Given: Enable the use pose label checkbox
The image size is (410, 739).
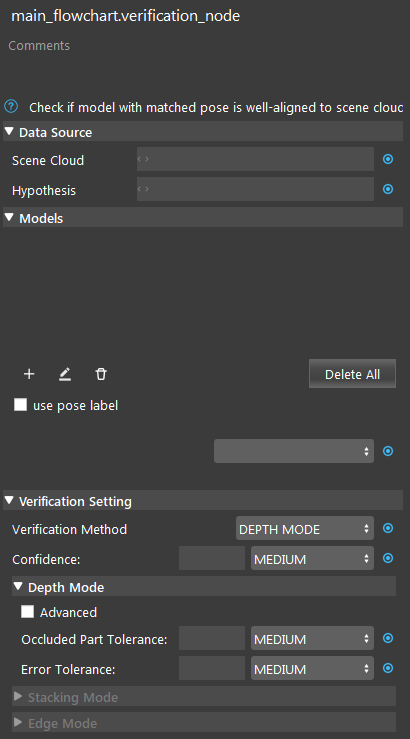Looking at the screenshot, I should [20, 405].
